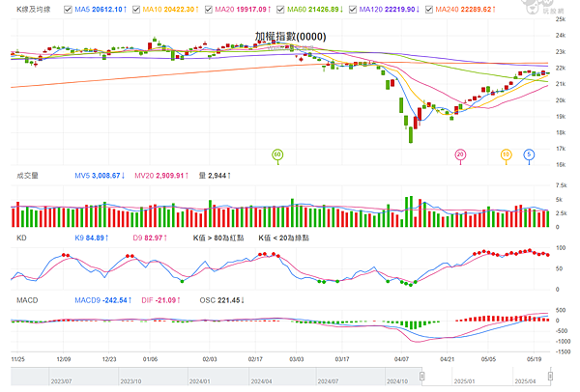This screenshot has width=580, height=392.
Task: Click the MA10 value 20422.30
Action: pos(179,10)
